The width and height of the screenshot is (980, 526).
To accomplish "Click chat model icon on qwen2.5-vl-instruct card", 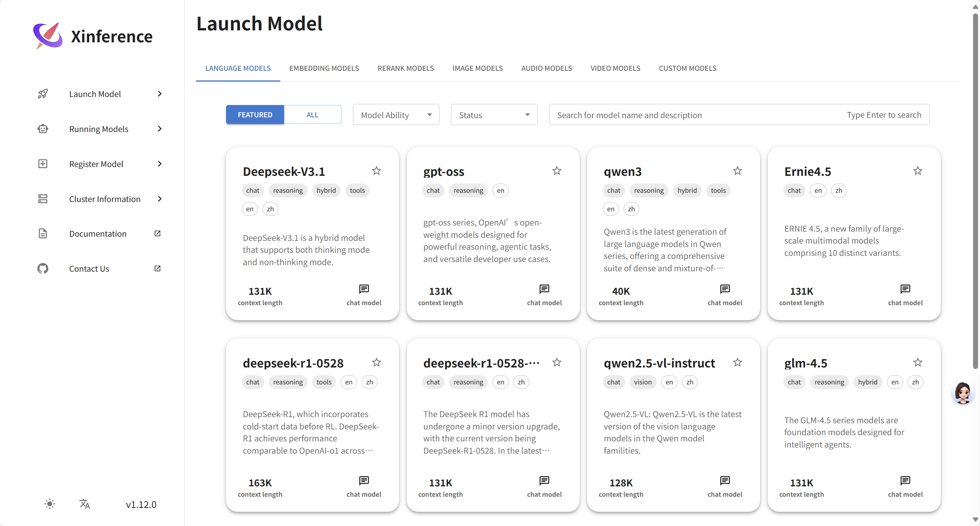I will coord(725,481).
